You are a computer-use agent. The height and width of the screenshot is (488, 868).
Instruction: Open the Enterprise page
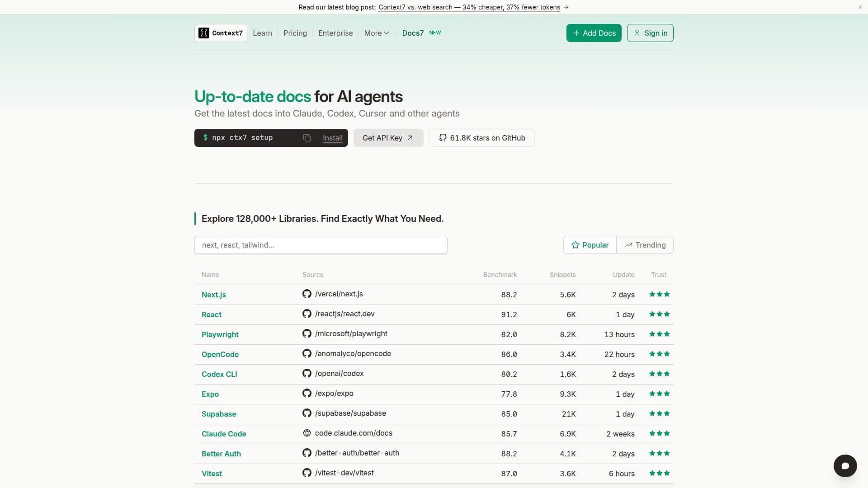[x=335, y=33]
